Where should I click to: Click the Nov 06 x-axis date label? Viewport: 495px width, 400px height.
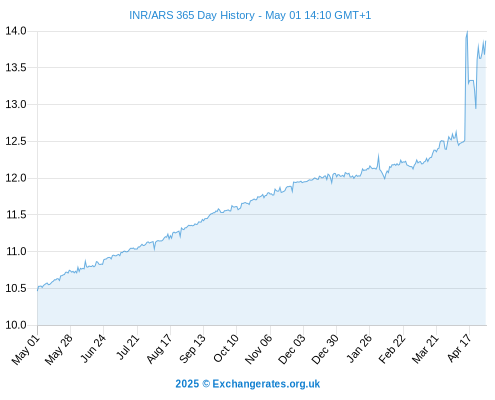(258, 350)
